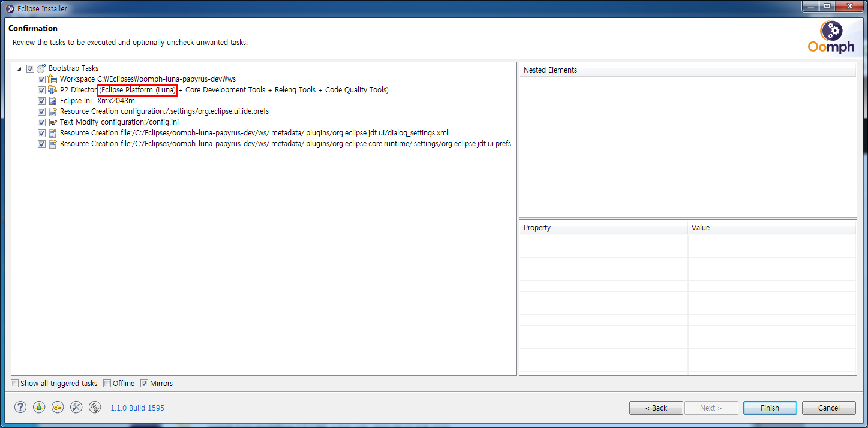The image size is (868, 428).
Task: Click icon of dialog_settings.xml Resource Creation task
Action: [53, 133]
